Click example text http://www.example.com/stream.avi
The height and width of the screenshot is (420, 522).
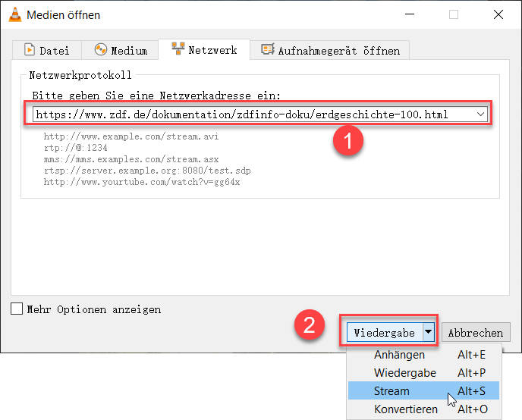tap(131, 136)
